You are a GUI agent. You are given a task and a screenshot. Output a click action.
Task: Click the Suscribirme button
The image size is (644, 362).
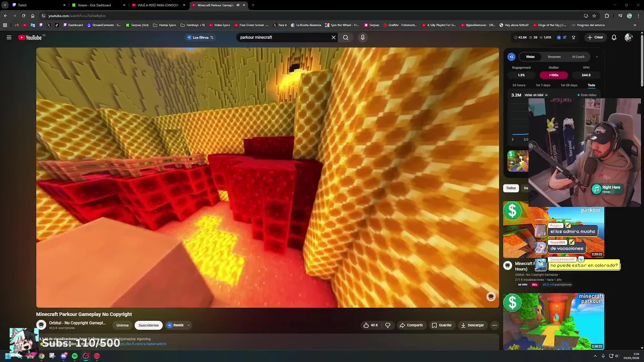pos(148,325)
